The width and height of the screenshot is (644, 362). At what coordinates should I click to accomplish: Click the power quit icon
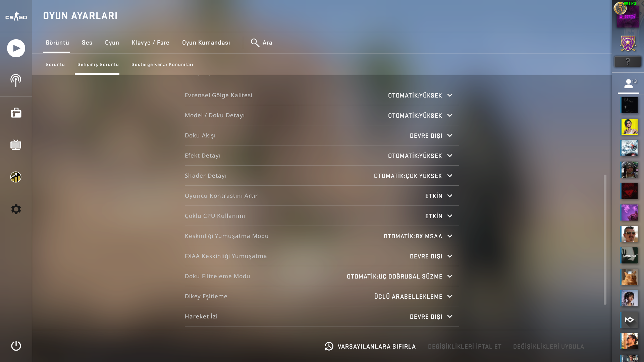tap(16, 346)
